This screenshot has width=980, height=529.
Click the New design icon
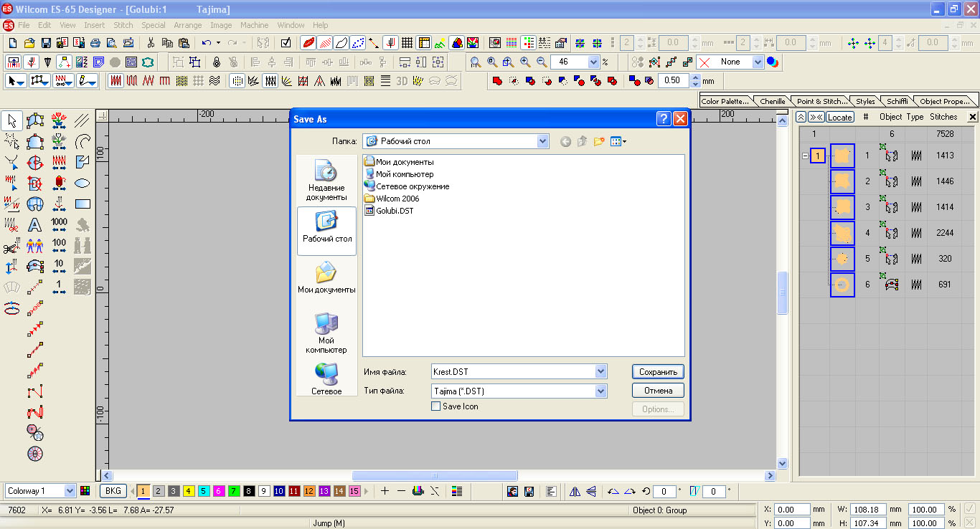12,43
